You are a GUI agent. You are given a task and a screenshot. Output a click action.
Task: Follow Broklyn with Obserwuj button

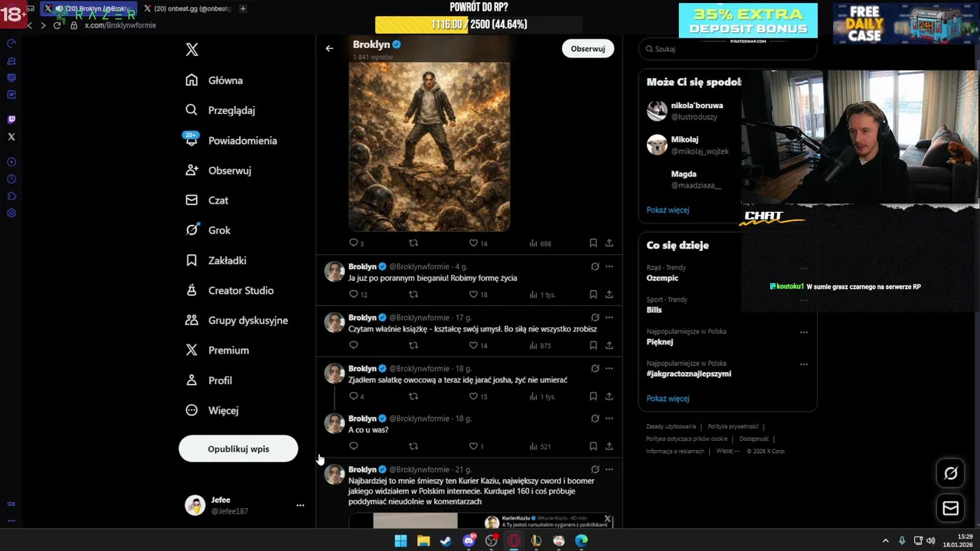tap(588, 48)
